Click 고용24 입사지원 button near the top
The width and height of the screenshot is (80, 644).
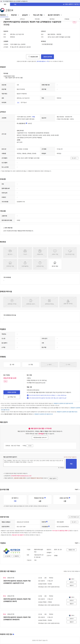[47, 57]
